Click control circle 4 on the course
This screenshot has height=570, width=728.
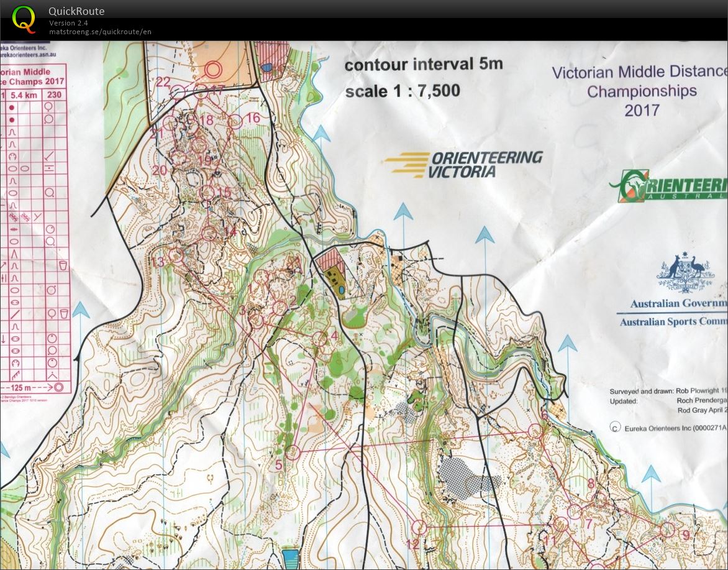click(x=319, y=338)
